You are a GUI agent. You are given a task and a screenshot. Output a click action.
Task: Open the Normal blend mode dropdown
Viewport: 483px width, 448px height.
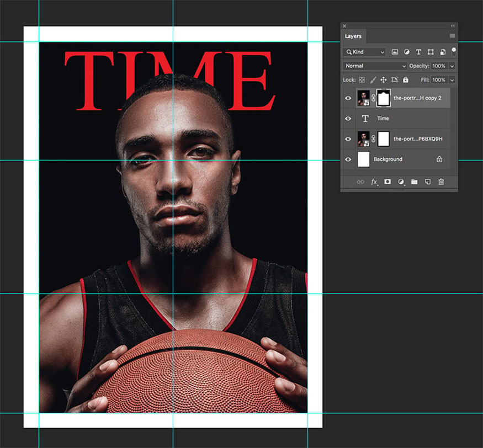[x=375, y=66]
